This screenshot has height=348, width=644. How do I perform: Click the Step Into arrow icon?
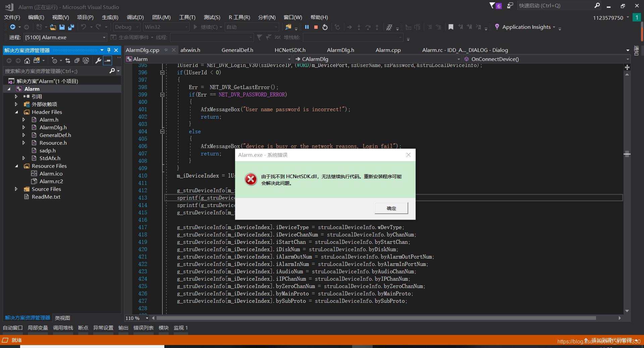click(x=359, y=27)
